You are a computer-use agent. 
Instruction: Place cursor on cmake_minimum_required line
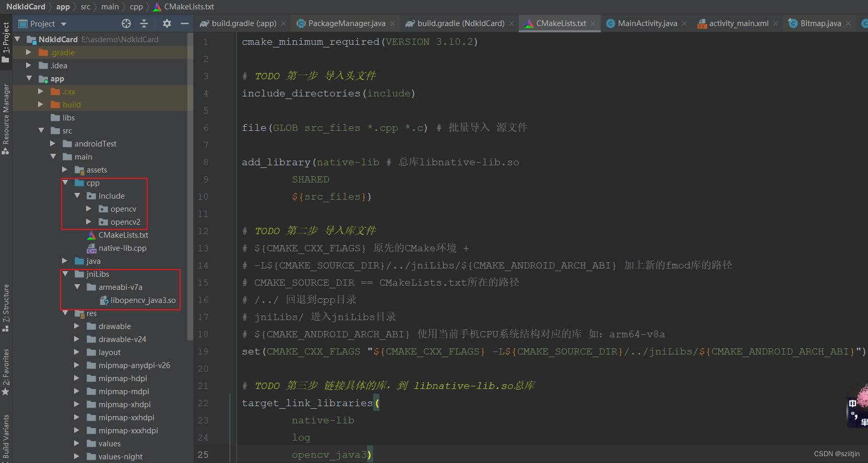point(360,42)
